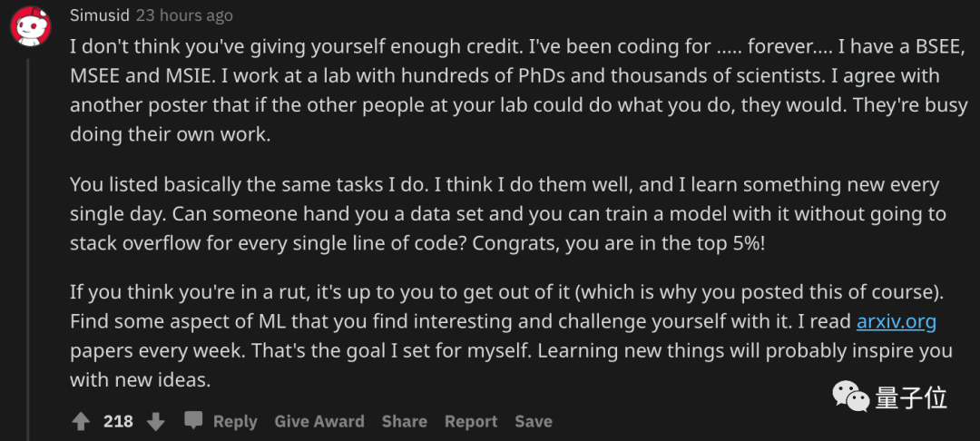Report the comment
The height and width of the screenshot is (441, 980).
pos(471,422)
